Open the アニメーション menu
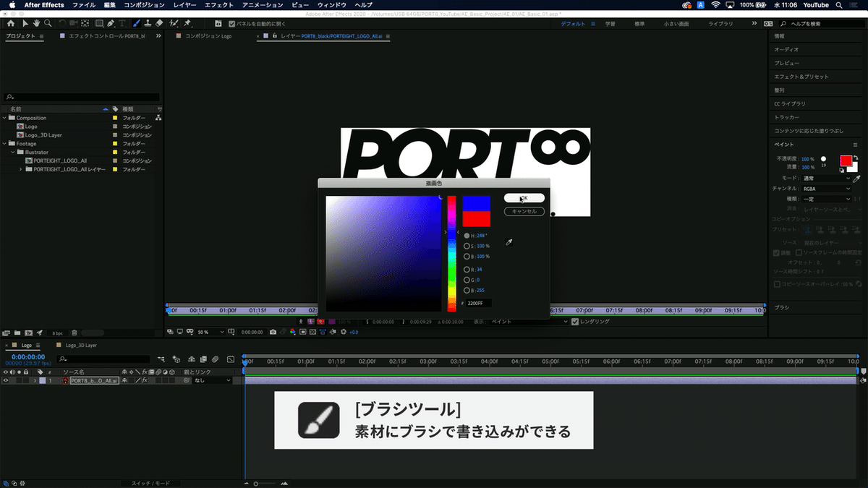The height and width of the screenshot is (488, 868). coord(262,5)
